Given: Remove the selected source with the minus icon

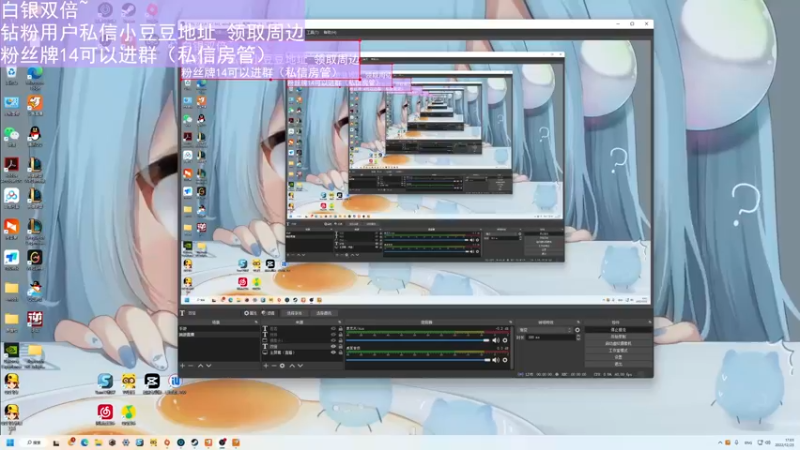Looking at the screenshot, I should 274,365.
